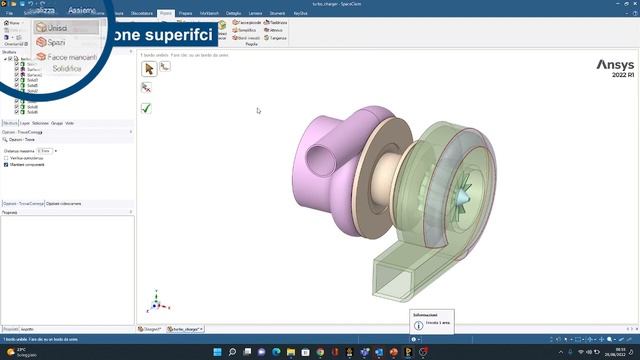The image size is (640, 360).
Task: Open the weather widget on the taskbar
Action: click(x=21, y=352)
